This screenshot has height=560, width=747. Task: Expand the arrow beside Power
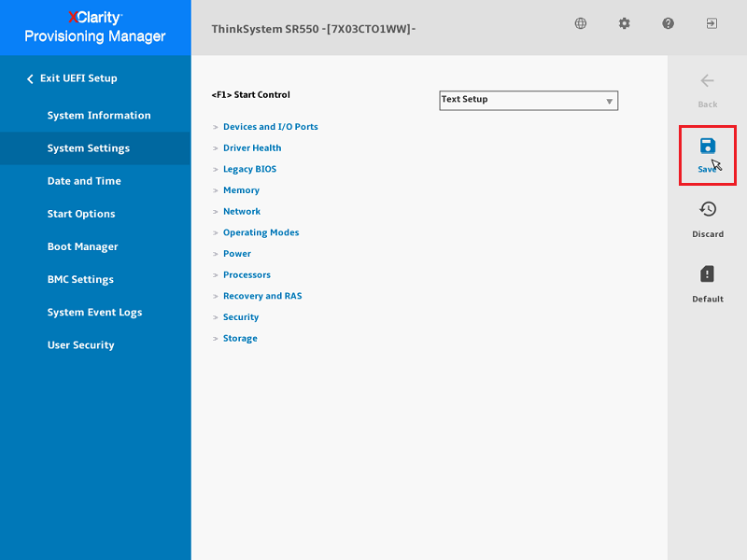coord(216,254)
